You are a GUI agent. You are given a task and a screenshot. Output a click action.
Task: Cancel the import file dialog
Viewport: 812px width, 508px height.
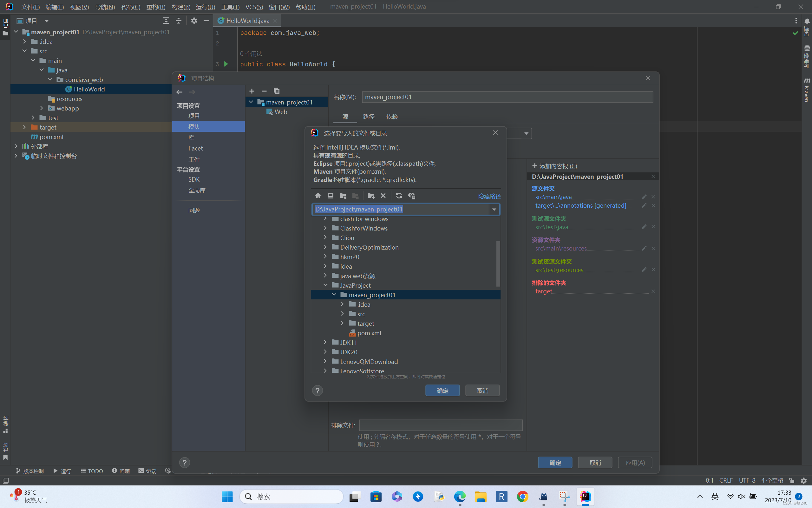click(x=482, y=391)
